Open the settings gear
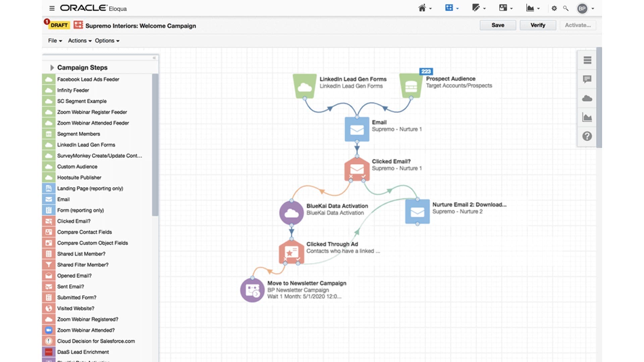The width and height of the screenshot is (644, 362). (554, 8)
